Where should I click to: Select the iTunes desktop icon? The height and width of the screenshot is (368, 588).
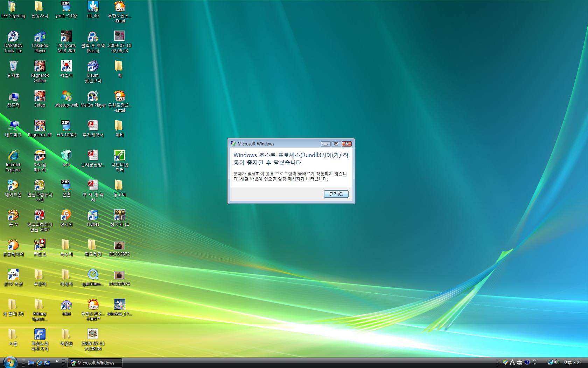(93, 218)
